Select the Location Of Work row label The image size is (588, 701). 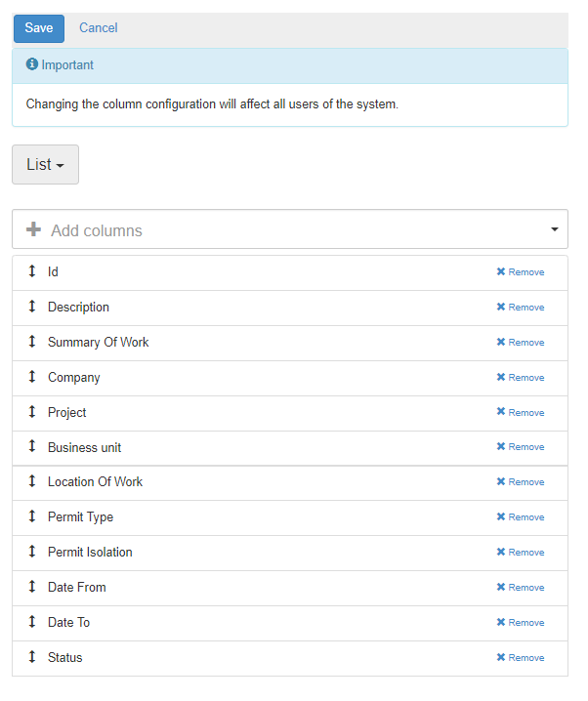[95, 482]
